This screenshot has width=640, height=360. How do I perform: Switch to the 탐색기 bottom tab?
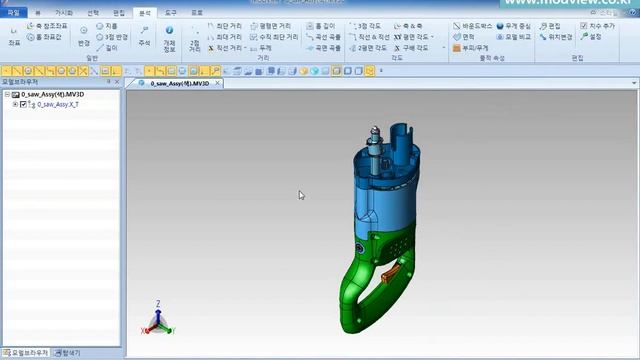(x=67, y=353)
